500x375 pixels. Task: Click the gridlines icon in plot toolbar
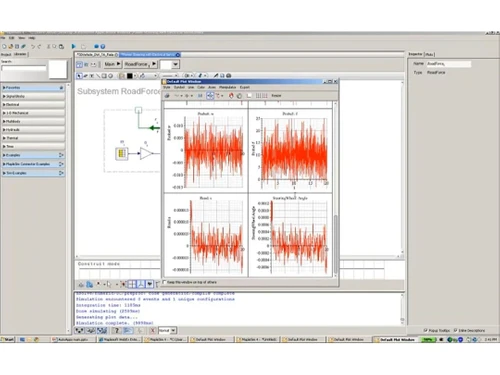pos(258,96)
